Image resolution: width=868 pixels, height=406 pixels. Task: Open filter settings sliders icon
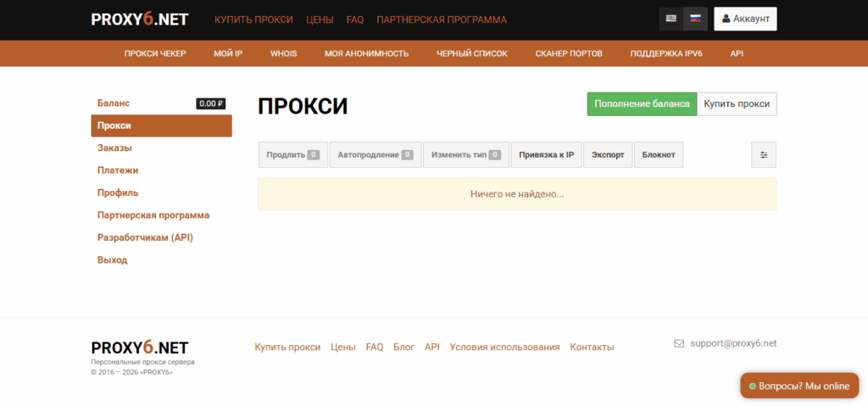[764, 155]
